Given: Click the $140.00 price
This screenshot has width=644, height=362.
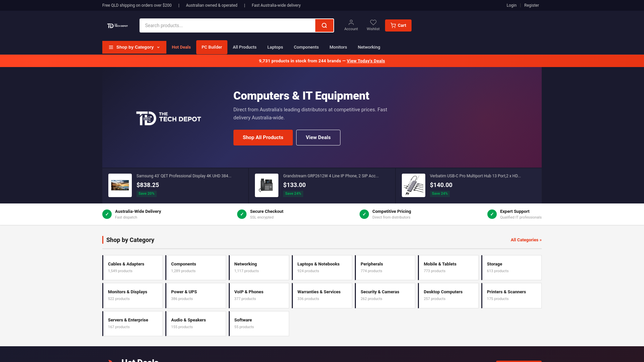Looking at the screenshot, I should tap(441, 185).
